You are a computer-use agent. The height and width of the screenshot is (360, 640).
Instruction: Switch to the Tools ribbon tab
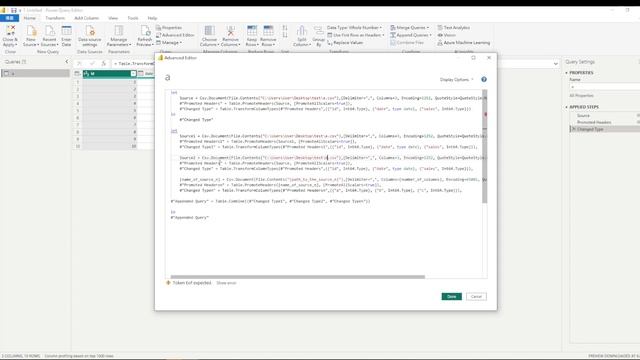[133, 18]
